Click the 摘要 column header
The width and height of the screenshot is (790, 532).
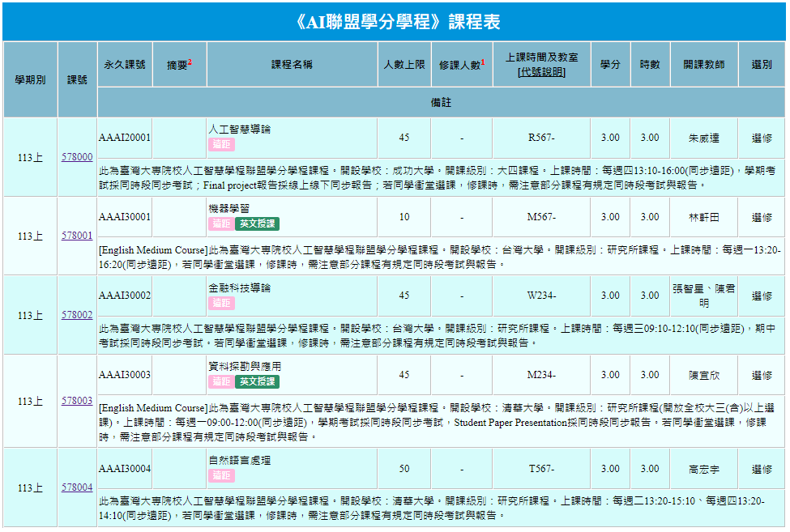coord(178,65)
